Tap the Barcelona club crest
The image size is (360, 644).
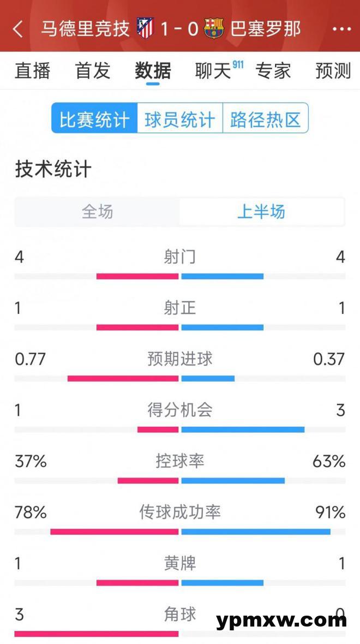[x=214, y=28]
